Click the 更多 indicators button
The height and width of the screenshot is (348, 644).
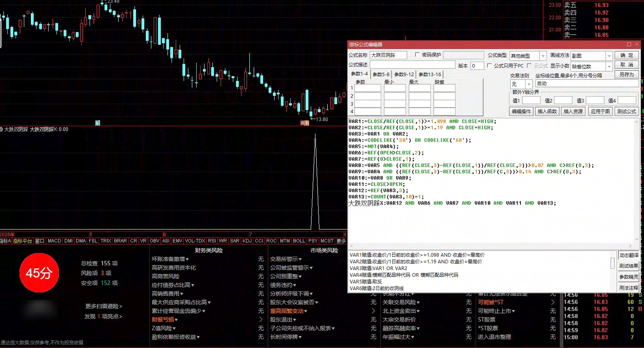[x=341, y=241]
